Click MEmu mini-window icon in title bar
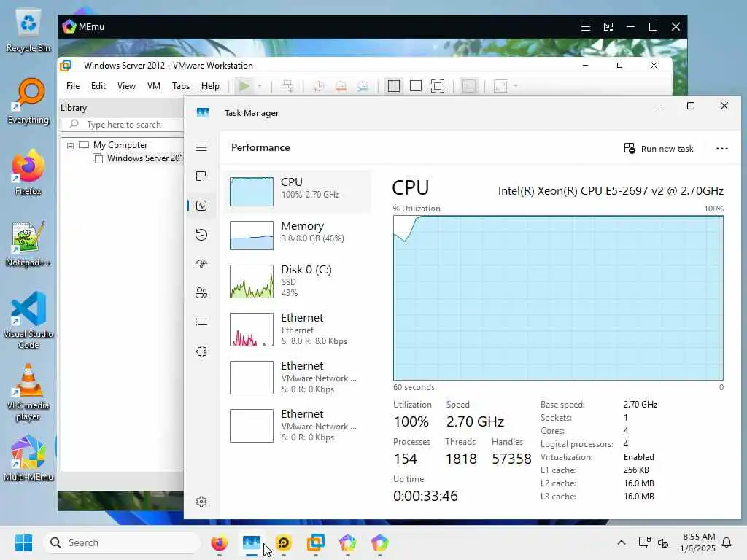This screenshot has height=560, width=747. (608, 27)
